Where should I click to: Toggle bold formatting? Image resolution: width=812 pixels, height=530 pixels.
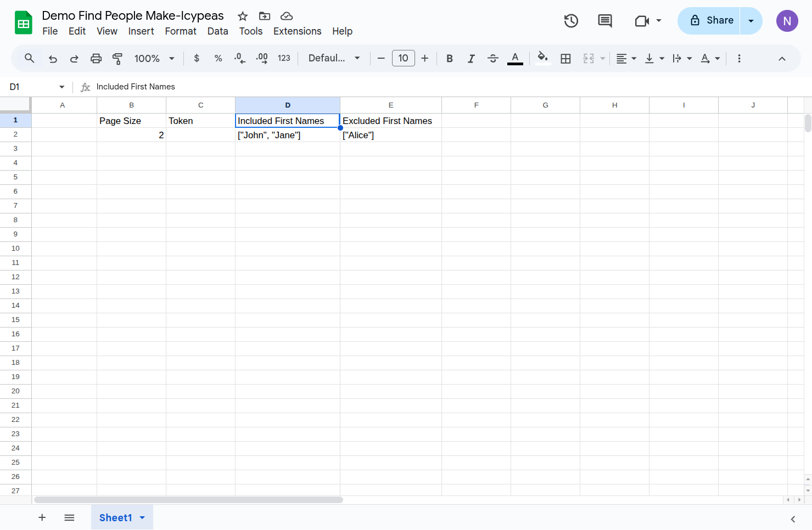tap(450, 58)
